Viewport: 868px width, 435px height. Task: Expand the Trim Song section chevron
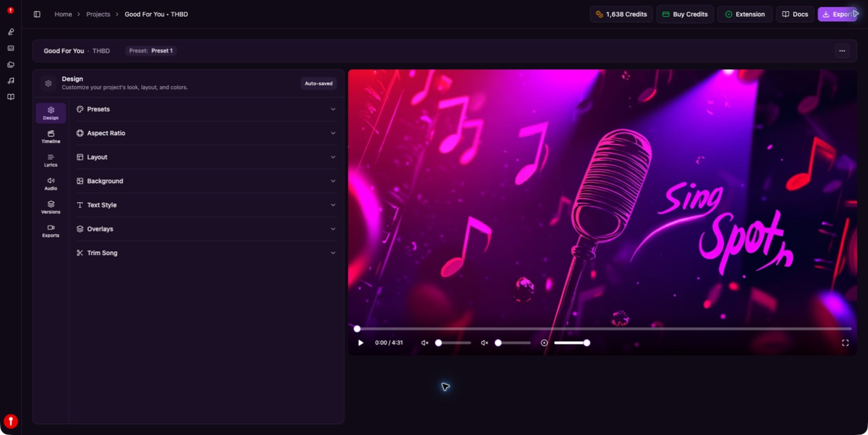click(x=333, y=253)
